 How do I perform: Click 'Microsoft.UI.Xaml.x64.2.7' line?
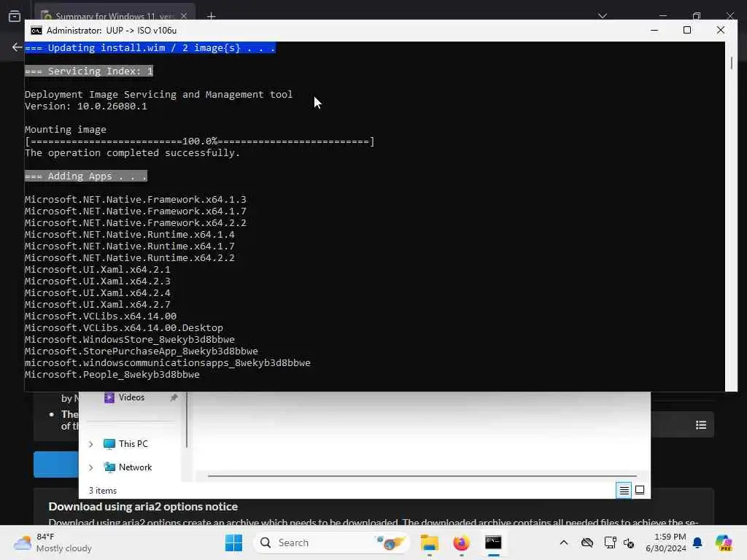point(98,304)
